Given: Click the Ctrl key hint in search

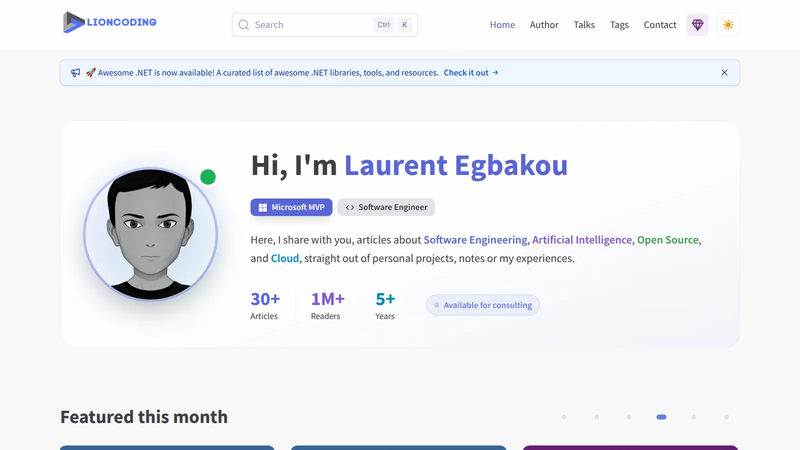Looking at the screenshot, I should (384, 24).
